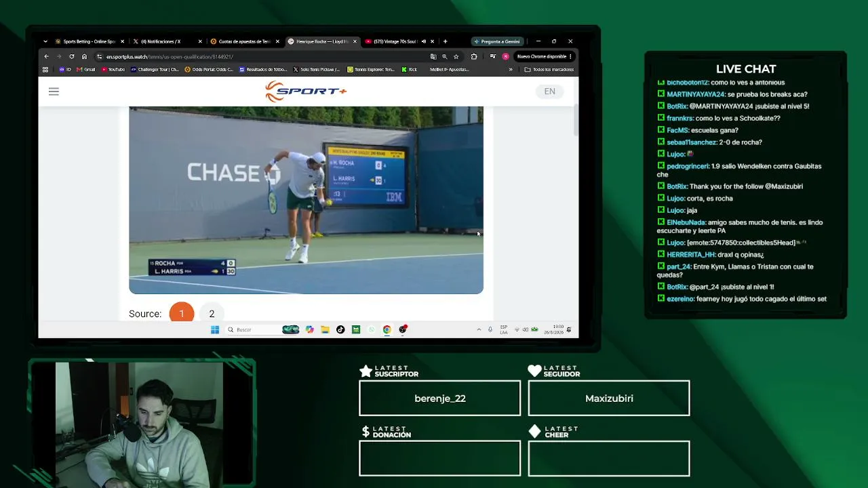Open the Copilot taskbar icon
Screen dimensions: 868x488
tap(310, 329)
